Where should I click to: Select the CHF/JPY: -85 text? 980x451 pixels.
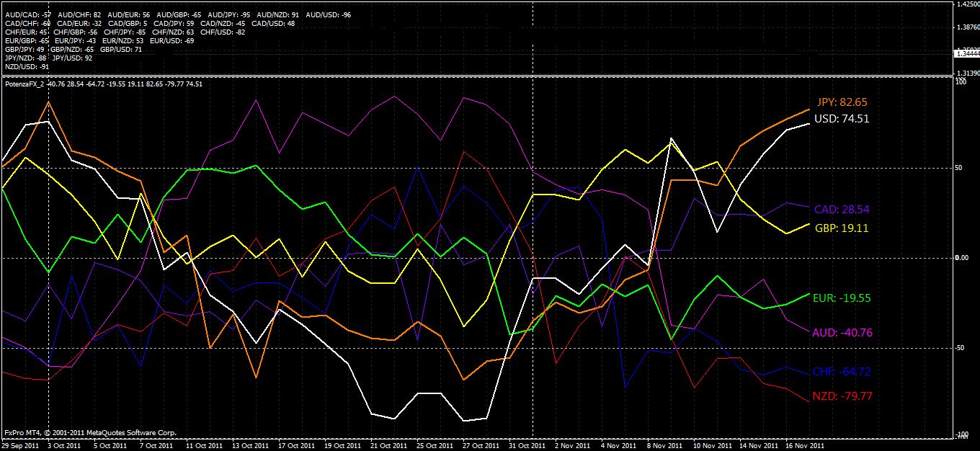tap(125, 32)
